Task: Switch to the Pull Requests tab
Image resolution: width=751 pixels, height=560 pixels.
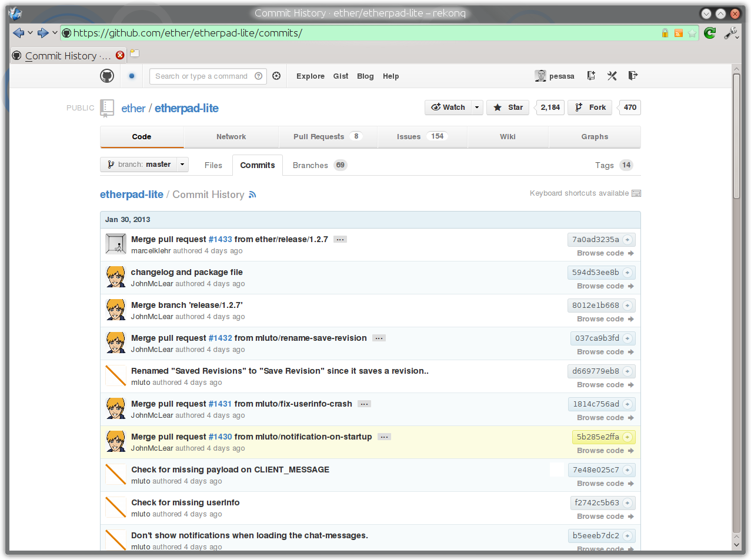Action: 328,136
